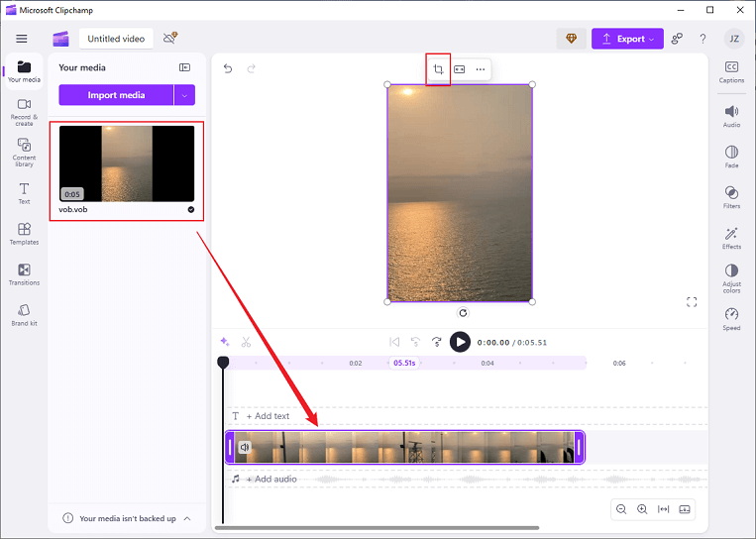The height and width of the screenshot is (539, 756).
Task: Collapse the Your media side panel
Action: point(184,67)
